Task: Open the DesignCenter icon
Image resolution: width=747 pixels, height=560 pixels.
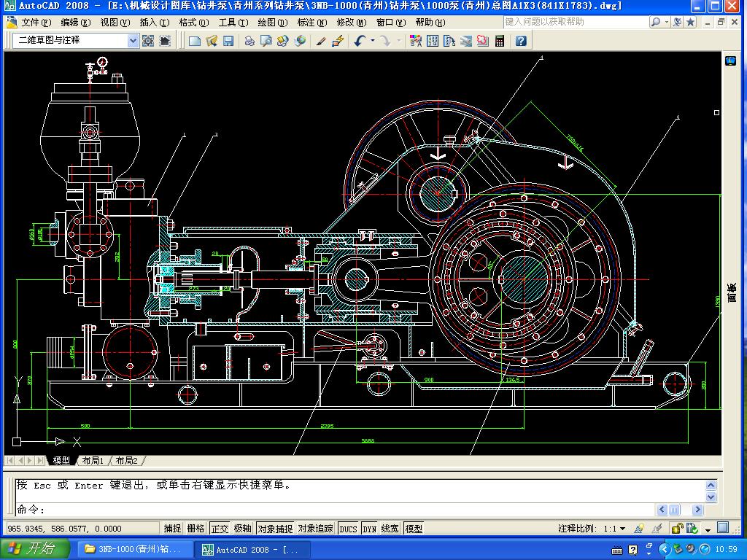Action: tap(433, 41)
